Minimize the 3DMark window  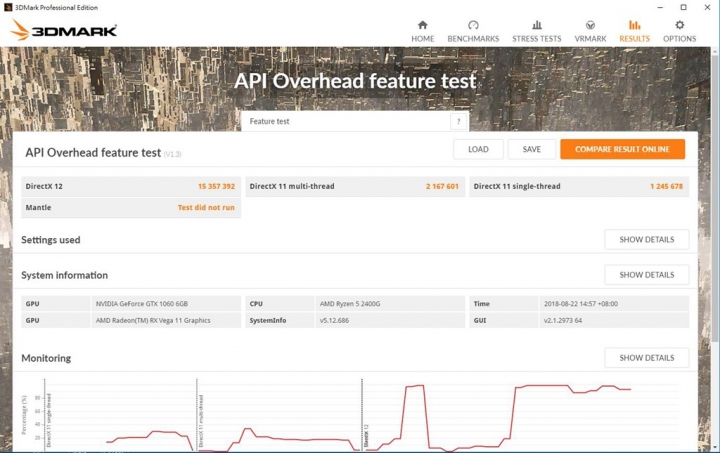[x=660, y=7]
